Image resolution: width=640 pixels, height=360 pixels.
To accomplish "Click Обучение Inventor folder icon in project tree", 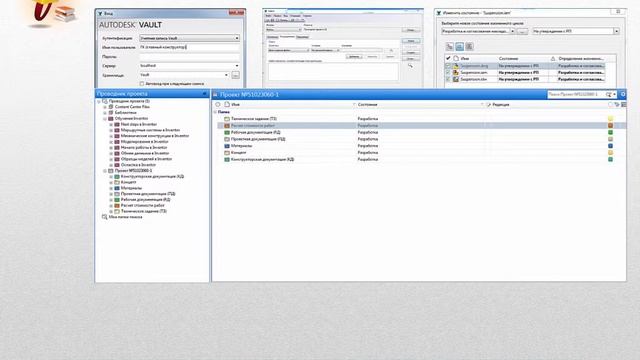I will [x=111, y=118].
